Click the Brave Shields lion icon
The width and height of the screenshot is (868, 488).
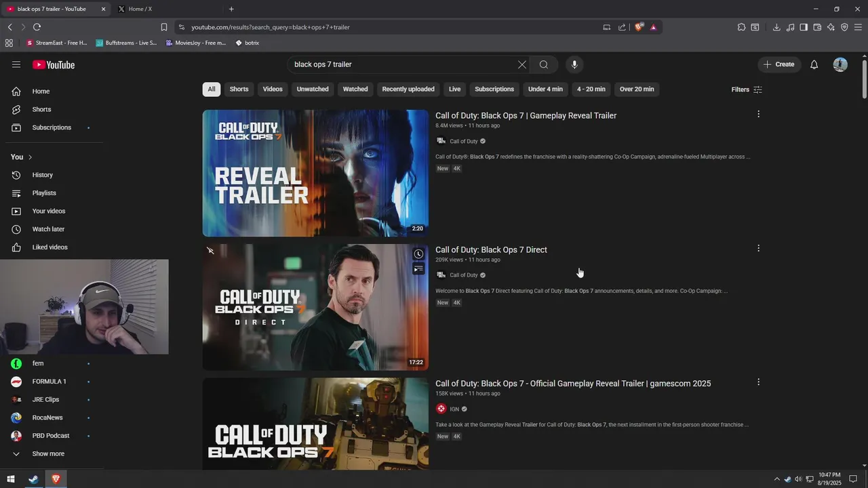click(639, 27)
